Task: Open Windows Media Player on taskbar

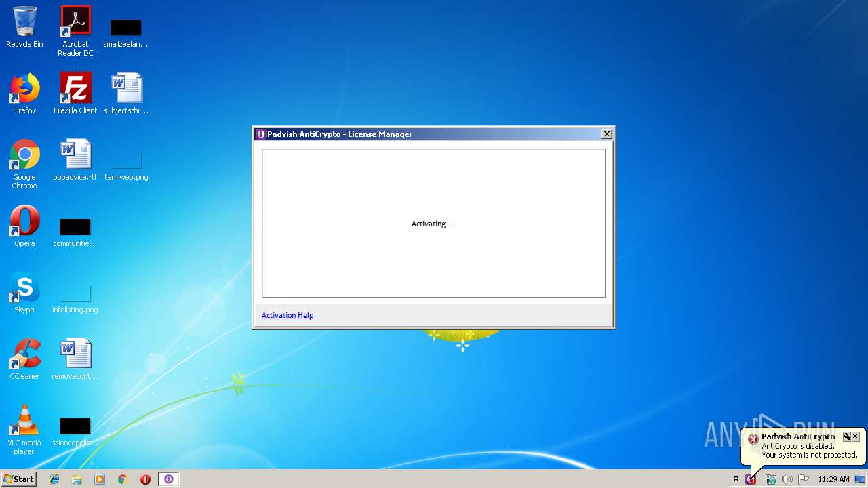Action: (x=100, y=479)
